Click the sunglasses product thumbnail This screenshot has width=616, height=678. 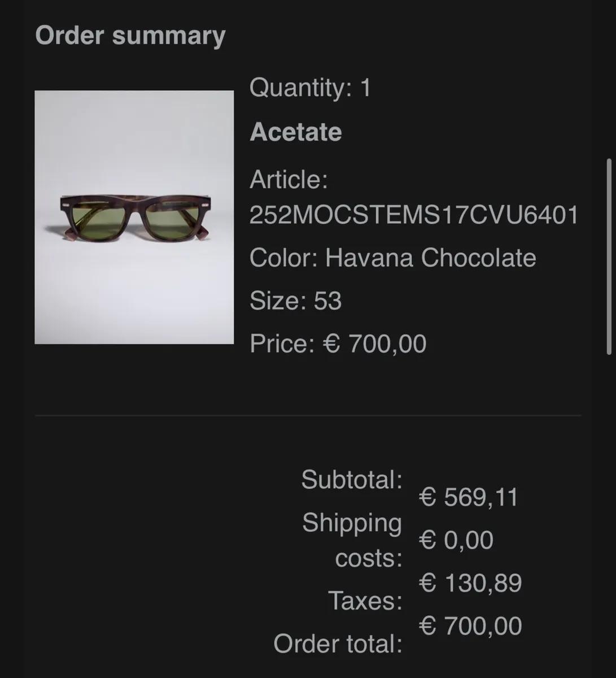click(134, 217)
